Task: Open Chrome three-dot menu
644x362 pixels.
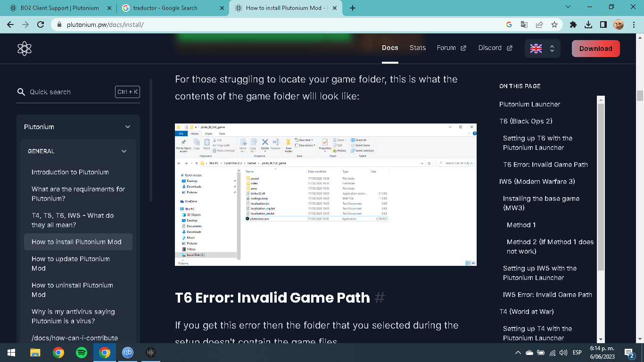Action: [x=634, y=25]
